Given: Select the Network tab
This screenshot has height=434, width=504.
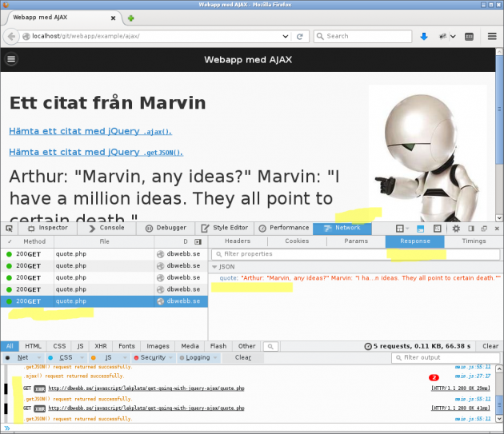Looking at the screenshot, I should [342, 228].
